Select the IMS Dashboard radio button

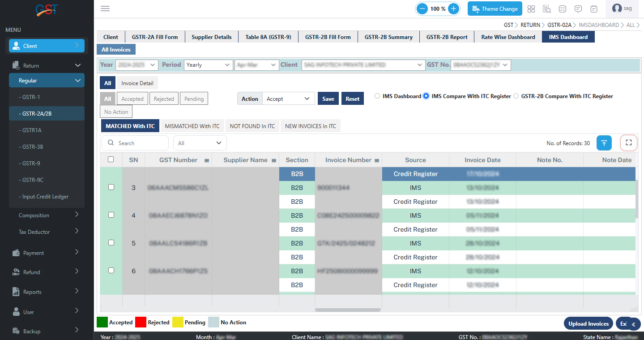click(x=377, y=96)
